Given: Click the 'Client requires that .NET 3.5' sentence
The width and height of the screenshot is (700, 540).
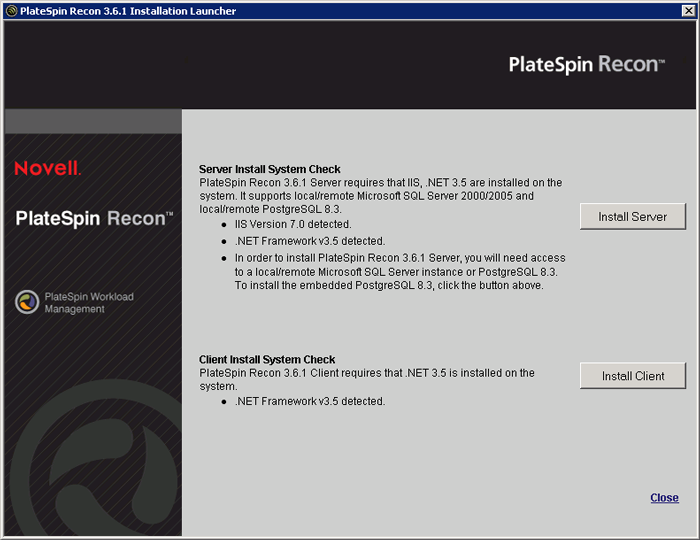Looking at the screenshot, I should tap(367, 379).
